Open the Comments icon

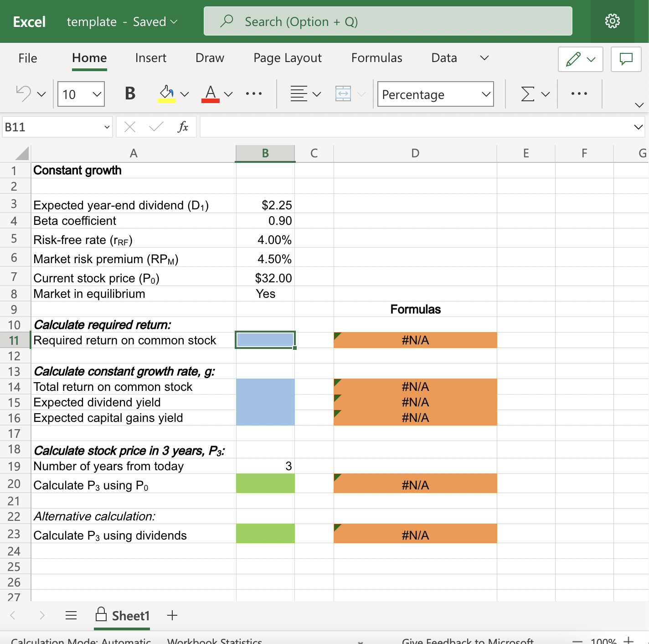(626, 59)
